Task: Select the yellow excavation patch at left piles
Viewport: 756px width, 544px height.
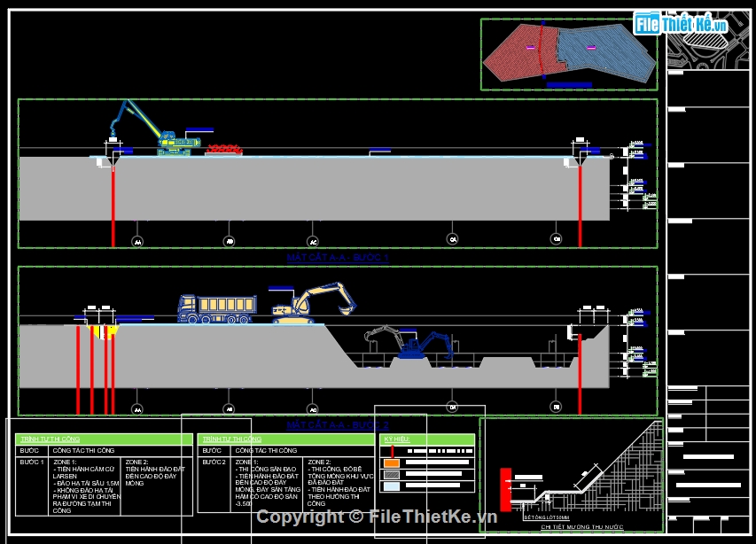Action: click(104, 331)
